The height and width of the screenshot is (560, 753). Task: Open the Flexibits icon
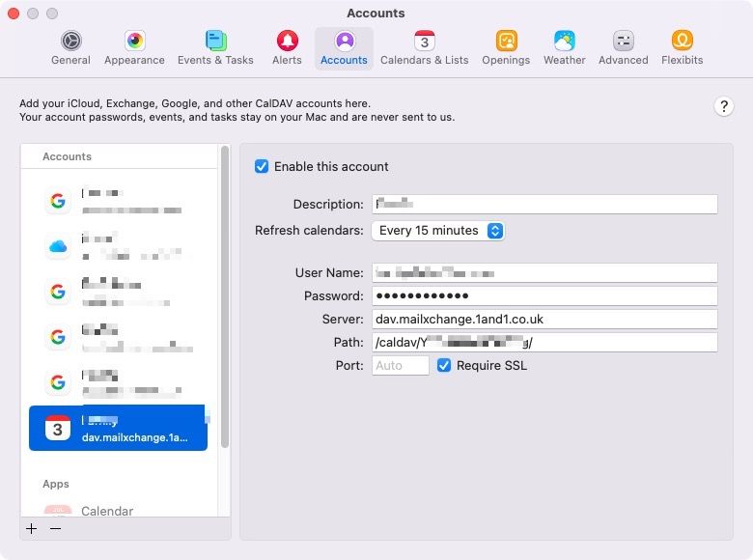(x=682, y=41)
